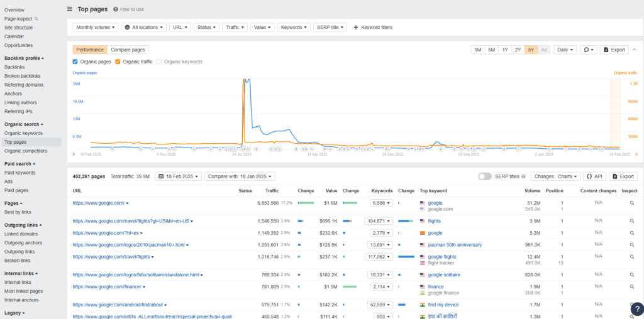Click the help question mark bubble
644x319 pixels.
pos(636,309)
